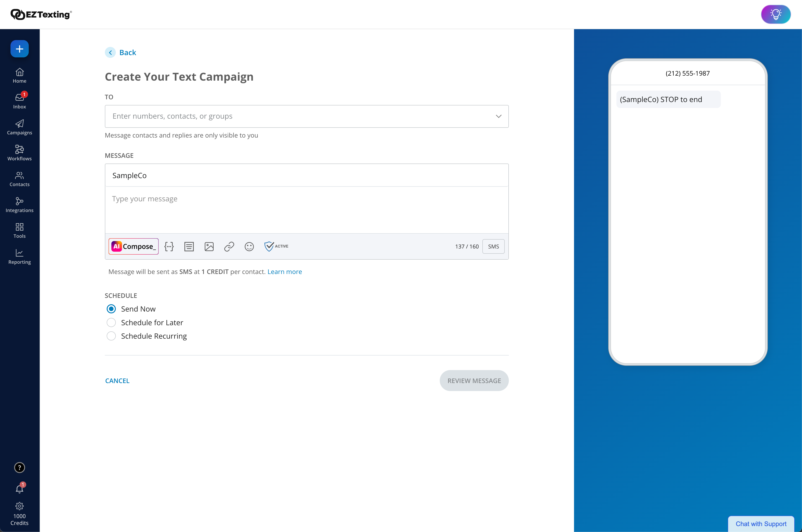Open Contacts from the sidebar
802x532 pixels.
tap(19, 179)
